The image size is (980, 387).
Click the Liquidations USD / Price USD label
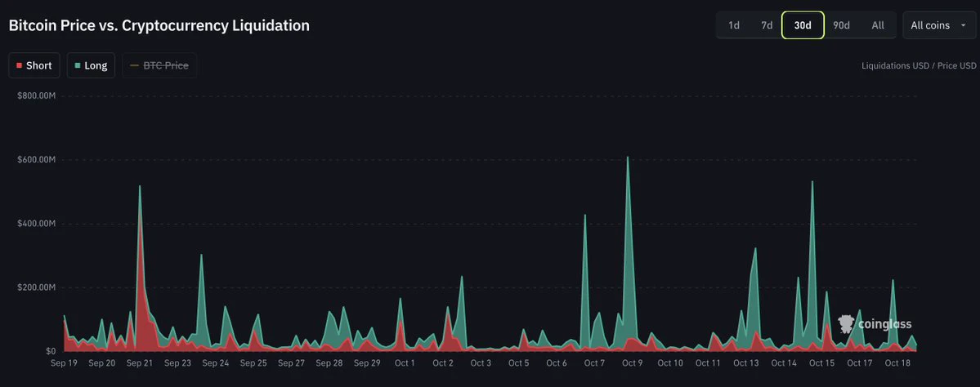pos(919,65)
